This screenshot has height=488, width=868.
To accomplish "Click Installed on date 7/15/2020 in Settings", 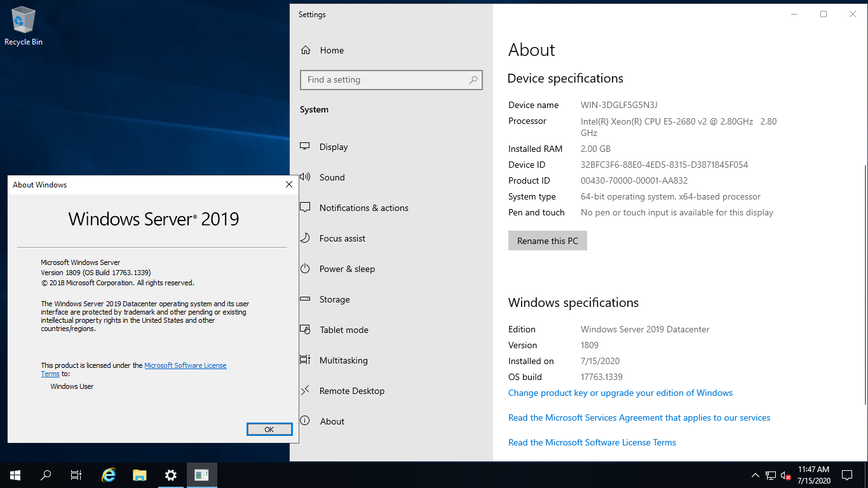I will click(x=600, y=361).
